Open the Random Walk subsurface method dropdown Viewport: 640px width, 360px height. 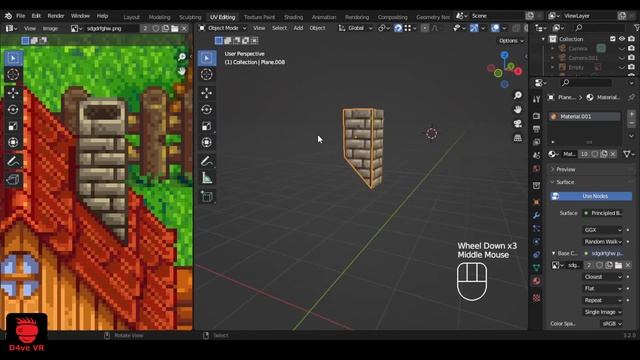click(x=603, y=242)
